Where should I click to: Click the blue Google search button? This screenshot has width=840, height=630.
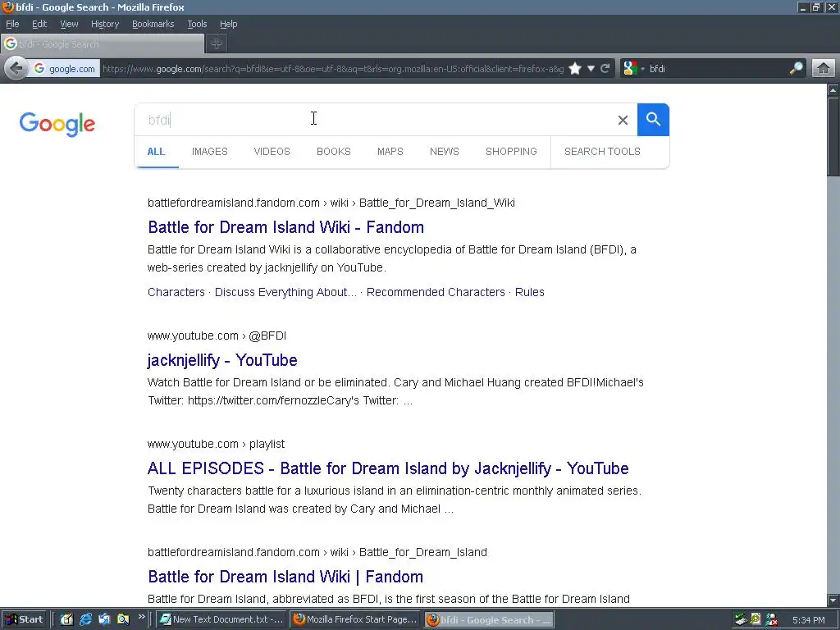(653, 120)
